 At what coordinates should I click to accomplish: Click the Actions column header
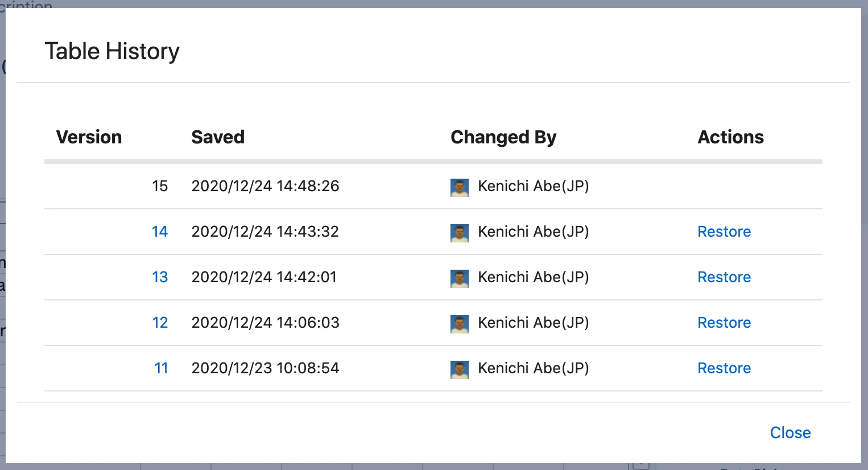(x=730, y=137)
